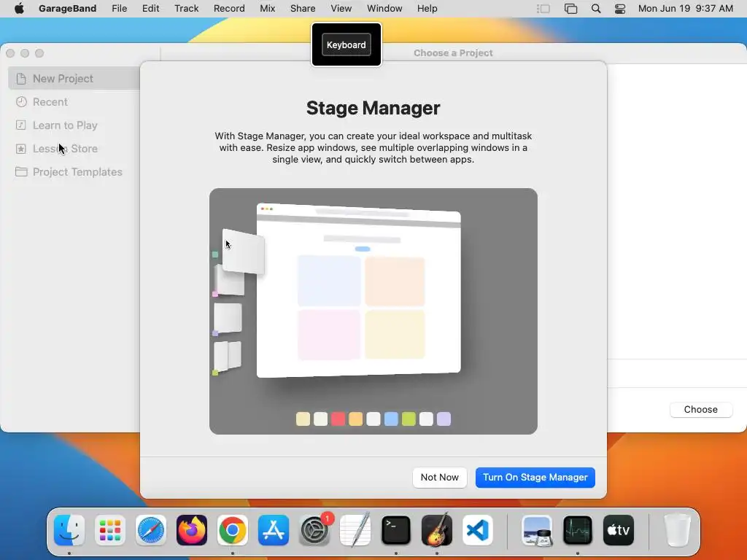The height and width of the screenshot is (560, 747).
Task: Open the GarageBand application menu
Action: pos(68,9)
